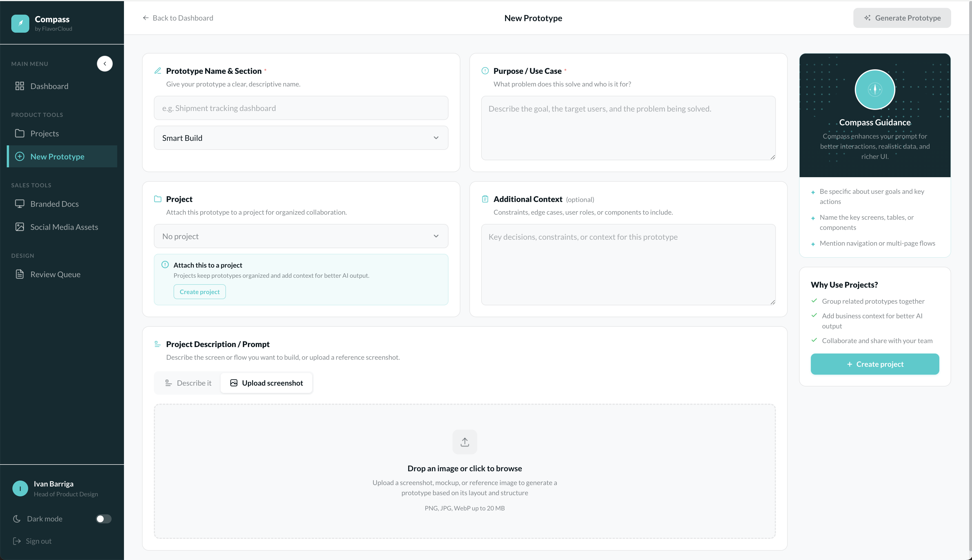Click the info icon beside Purpose / Use Case
This screenshot has width=972, height=560.
pyautogui.click(x=485, y=71)
